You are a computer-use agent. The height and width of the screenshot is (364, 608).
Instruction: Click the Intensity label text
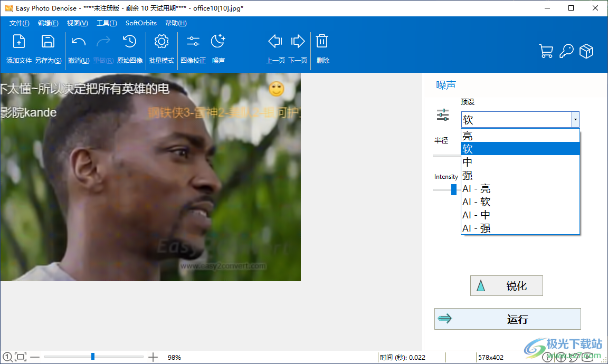[446, 177]
